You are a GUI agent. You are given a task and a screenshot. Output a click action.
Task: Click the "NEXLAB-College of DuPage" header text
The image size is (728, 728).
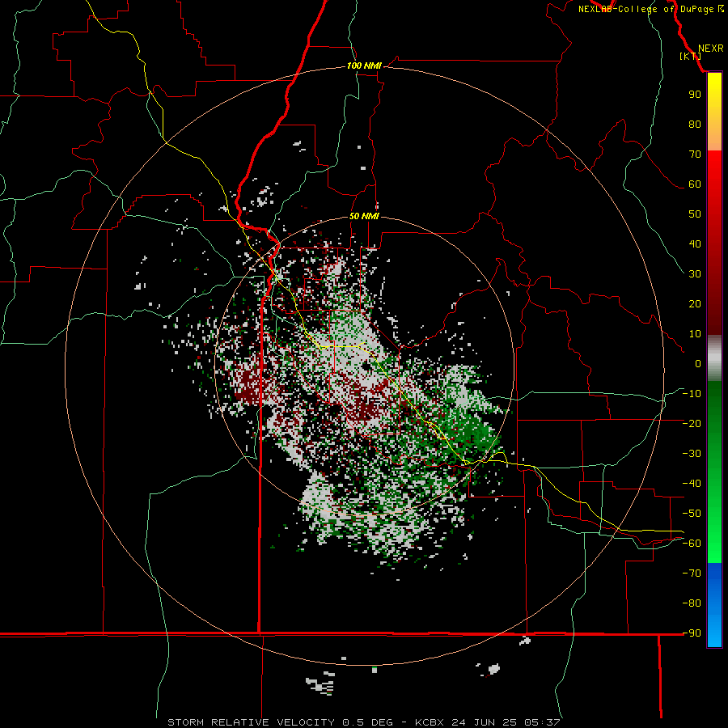tap(646, 9)
